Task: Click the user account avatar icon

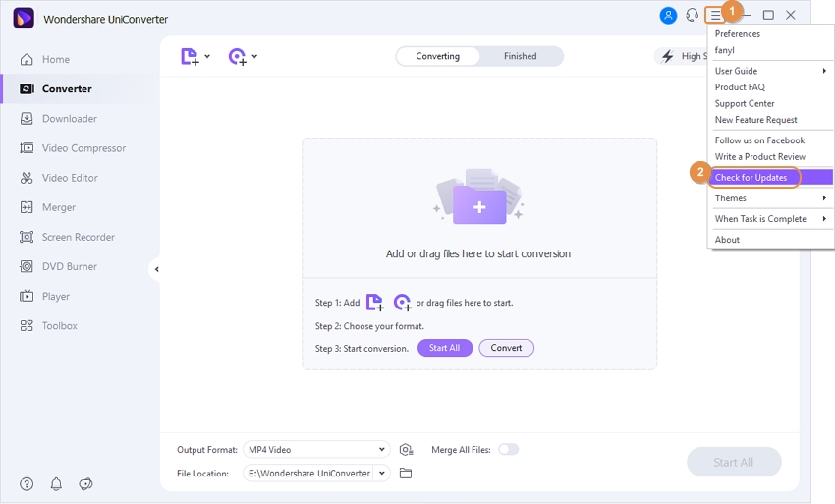Action: (669, 15)
